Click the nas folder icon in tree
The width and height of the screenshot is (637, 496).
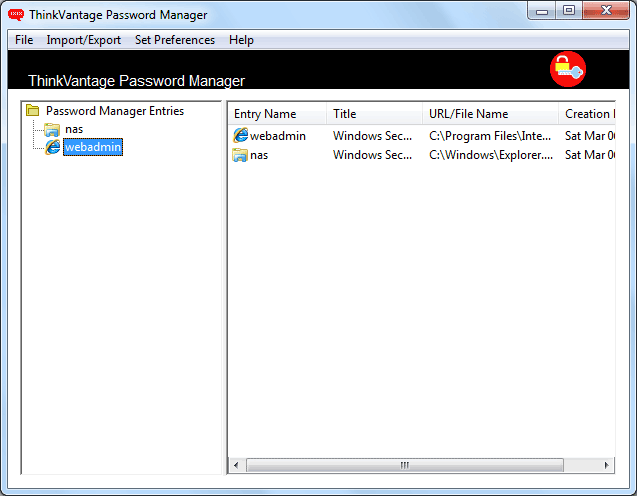pyautogui.click(x=52, y=130)
